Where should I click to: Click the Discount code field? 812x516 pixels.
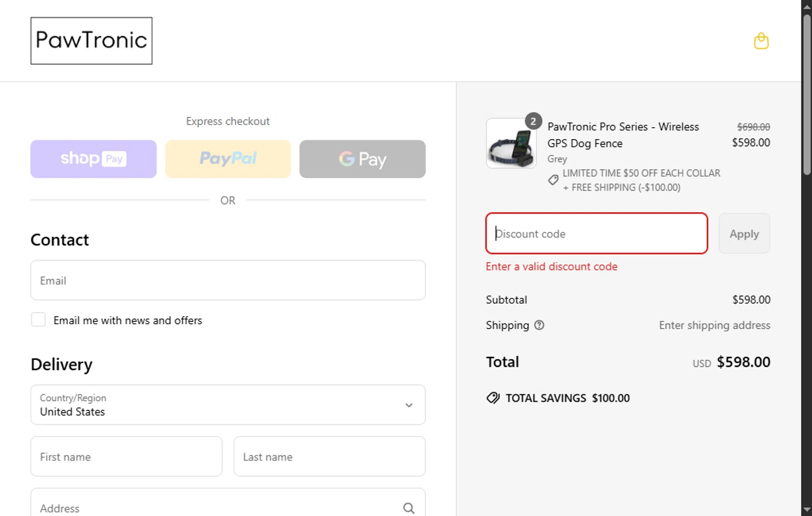pos(597,233)
